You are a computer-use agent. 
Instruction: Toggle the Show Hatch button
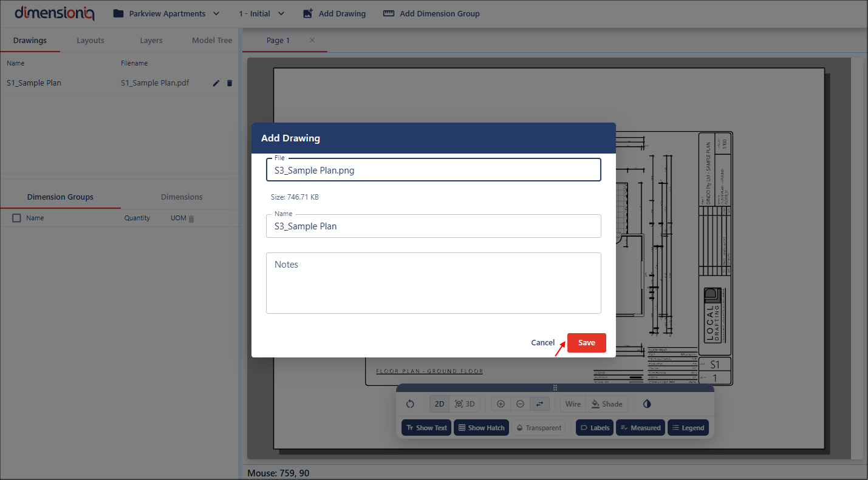pyautogui.click(x=481, y=428)
